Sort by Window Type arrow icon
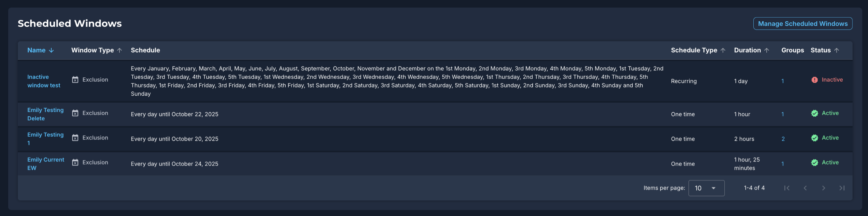This screenshot has width=868, height=216. [x=119, y=50]
